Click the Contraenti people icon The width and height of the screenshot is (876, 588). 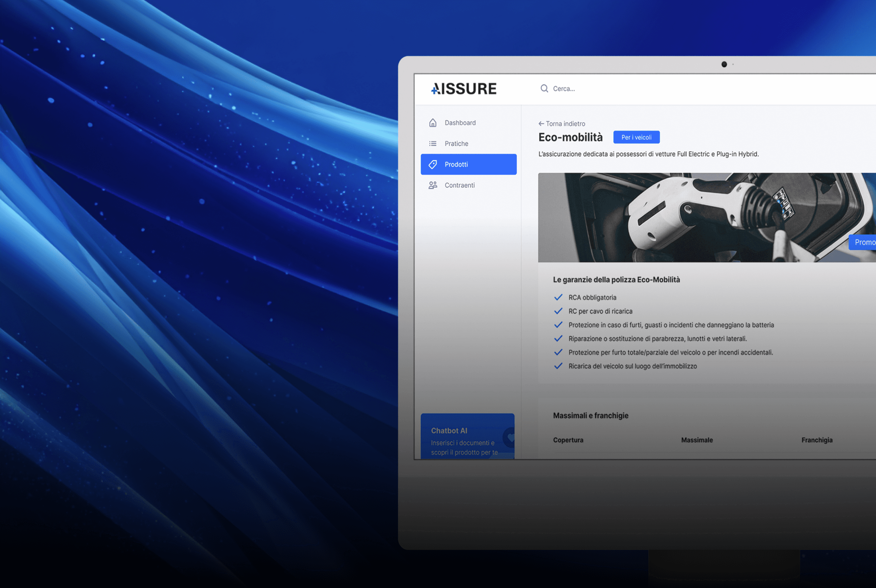click(433, 185)
